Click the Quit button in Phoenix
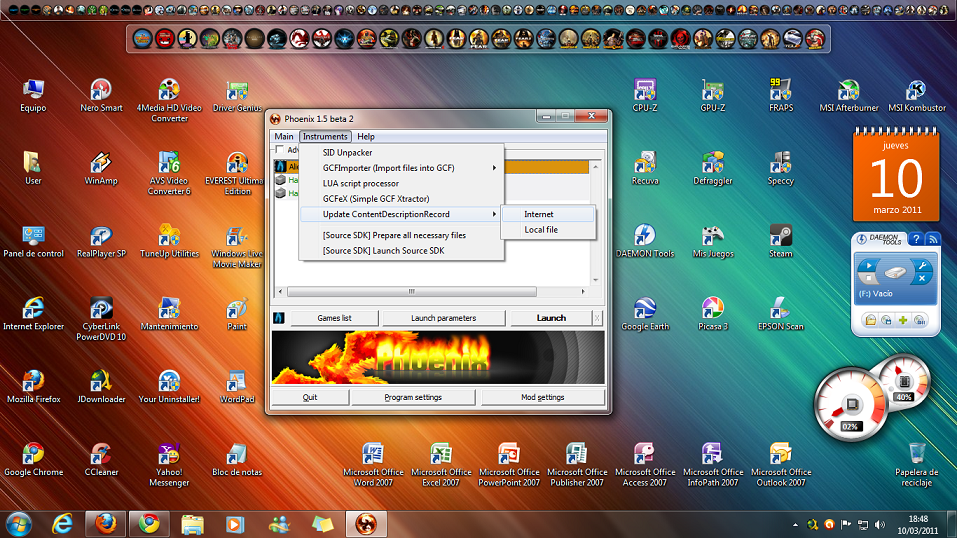 [x=310, y=397]
